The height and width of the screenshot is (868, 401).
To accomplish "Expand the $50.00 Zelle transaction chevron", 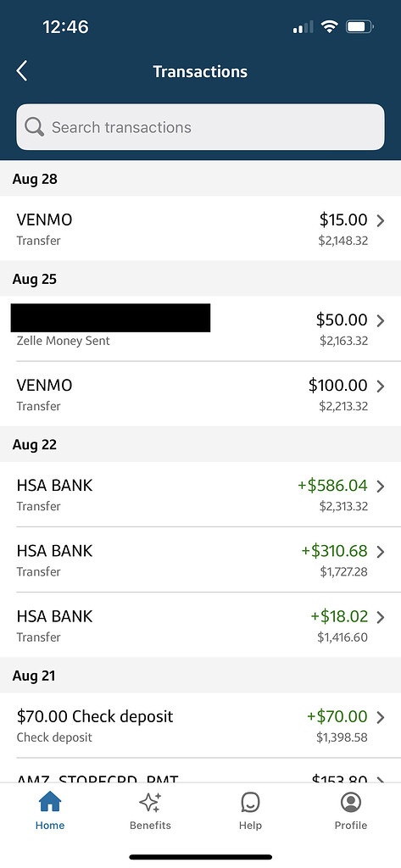I will [x=381, y=320].
